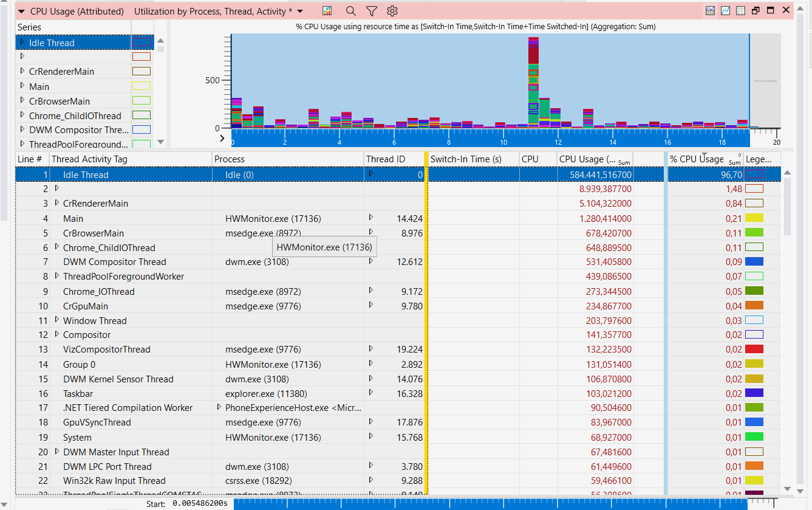Select the Win32k Raw Input Thread row
Screen dimensions: 812x510
click(x=398, y=481)
